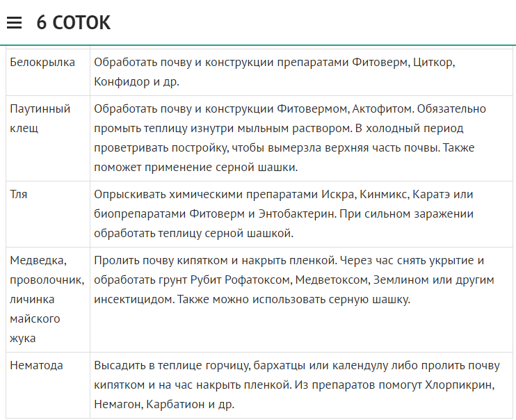Open the hamburger navigation menu
516x420 pixels.
click(14, 23)
